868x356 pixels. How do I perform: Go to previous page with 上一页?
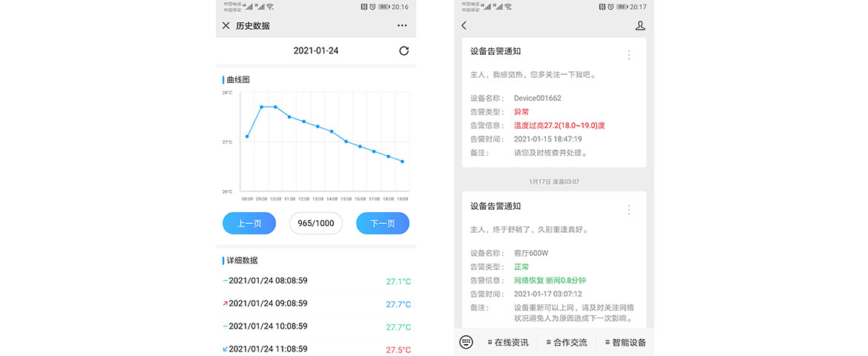tap(249, 223)
